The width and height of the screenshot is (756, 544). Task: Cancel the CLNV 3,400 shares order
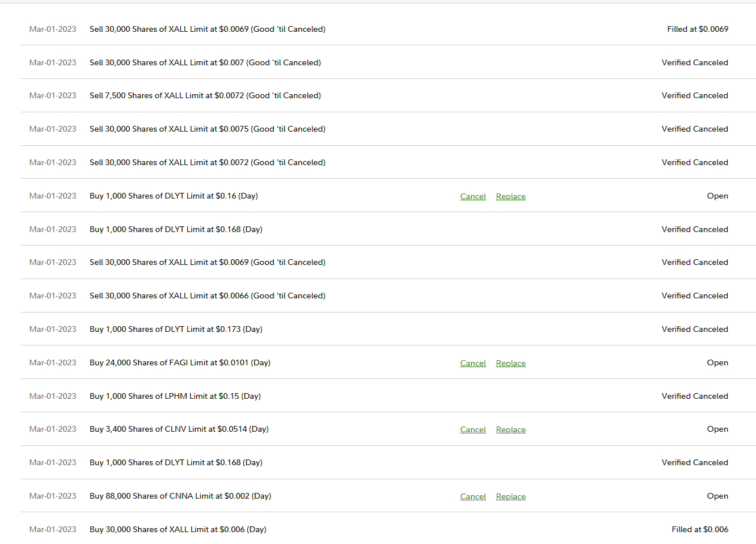(x=472, y=429)
